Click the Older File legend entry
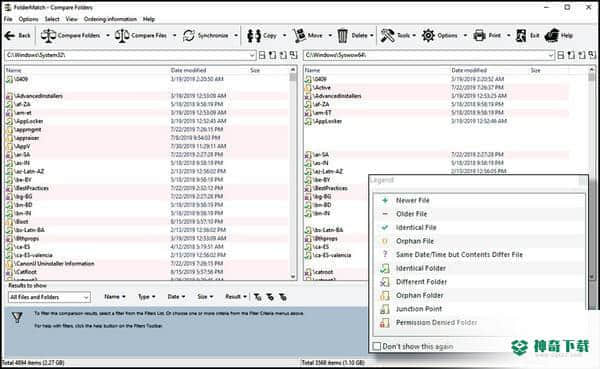The height and width of the screenshot is (369, 600). (x=411, y=214)
